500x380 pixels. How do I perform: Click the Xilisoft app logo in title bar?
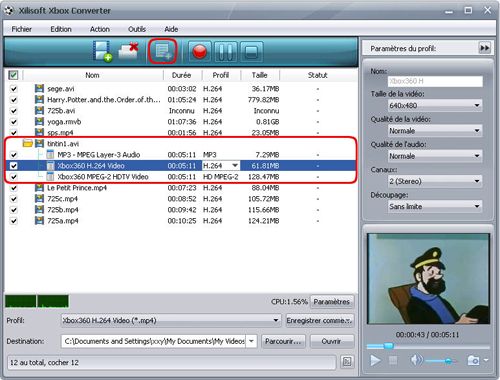9,10
